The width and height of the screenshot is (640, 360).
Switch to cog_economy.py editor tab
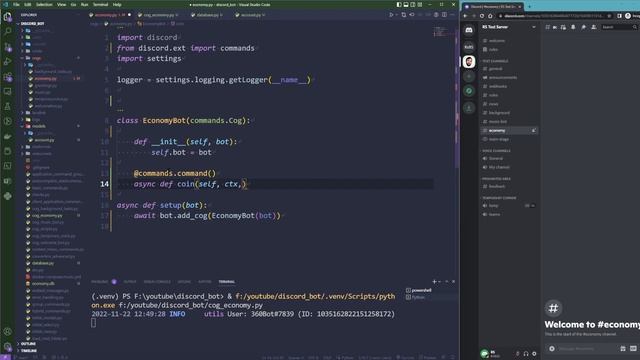point(158,15)
